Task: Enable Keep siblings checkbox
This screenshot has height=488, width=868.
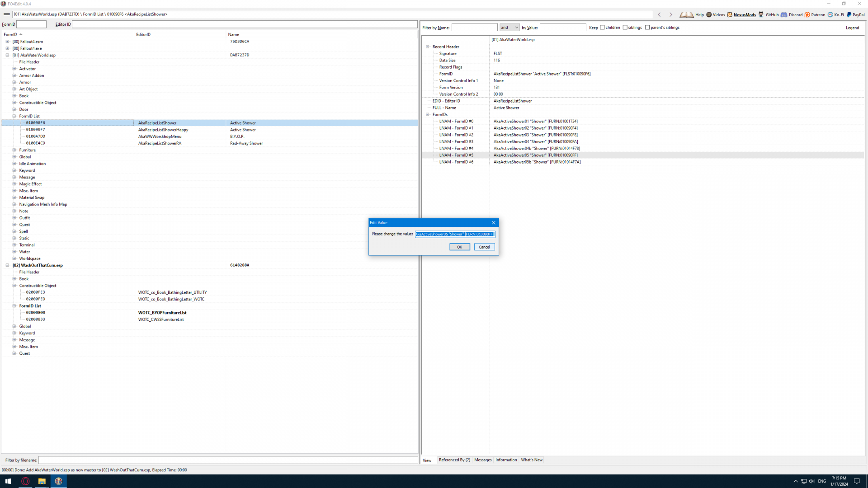Action: click(x=625, y=28)
